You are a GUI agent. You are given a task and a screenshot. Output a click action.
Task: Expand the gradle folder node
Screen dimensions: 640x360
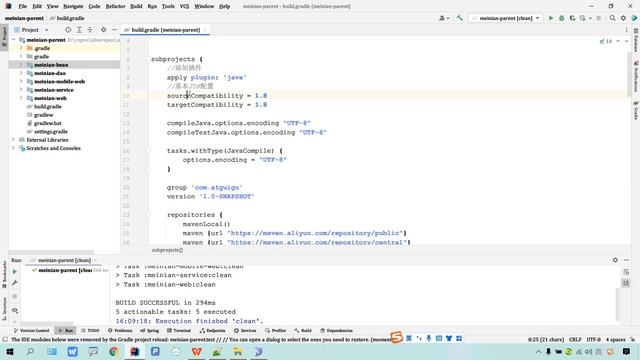click(21, 56)
